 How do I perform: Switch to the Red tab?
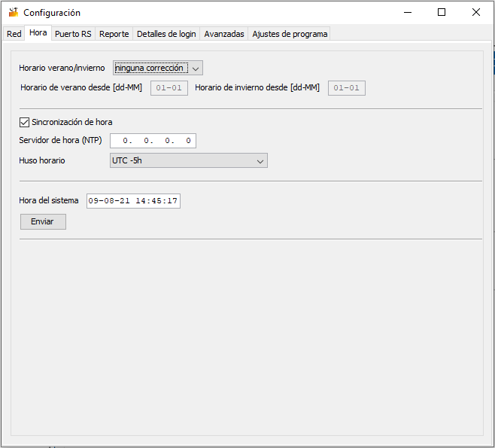pos(14,34)
